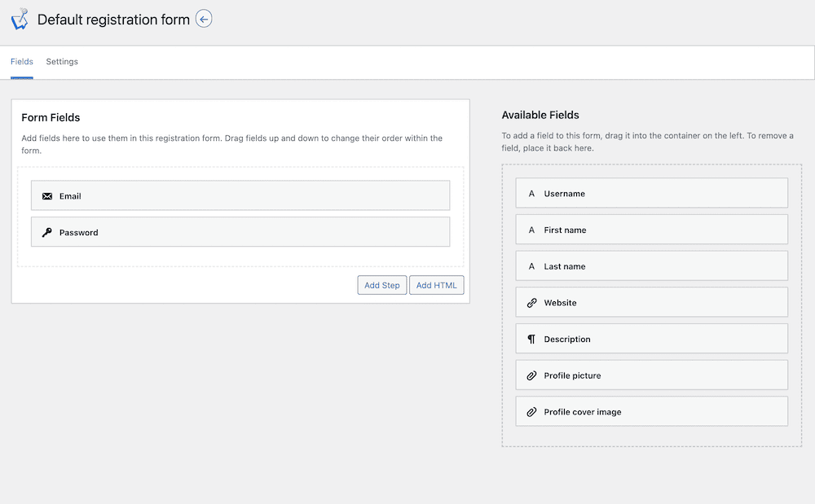Click the Default registration form title

point(113,20)
